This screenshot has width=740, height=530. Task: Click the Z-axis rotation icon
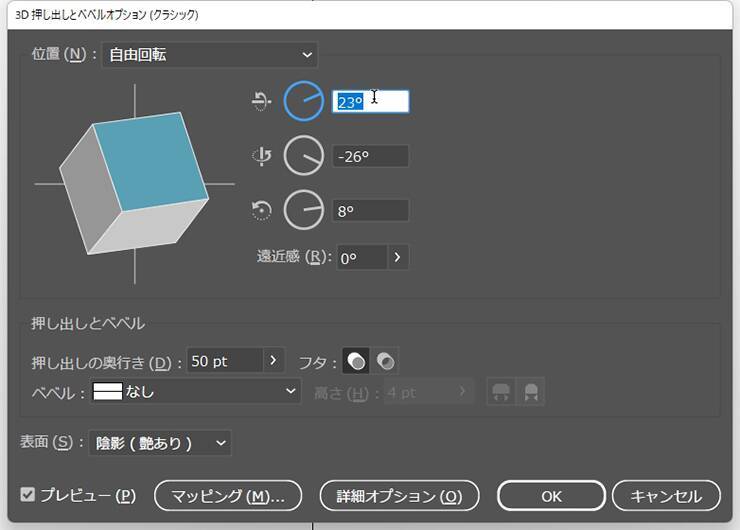click(x=261, y=210)
